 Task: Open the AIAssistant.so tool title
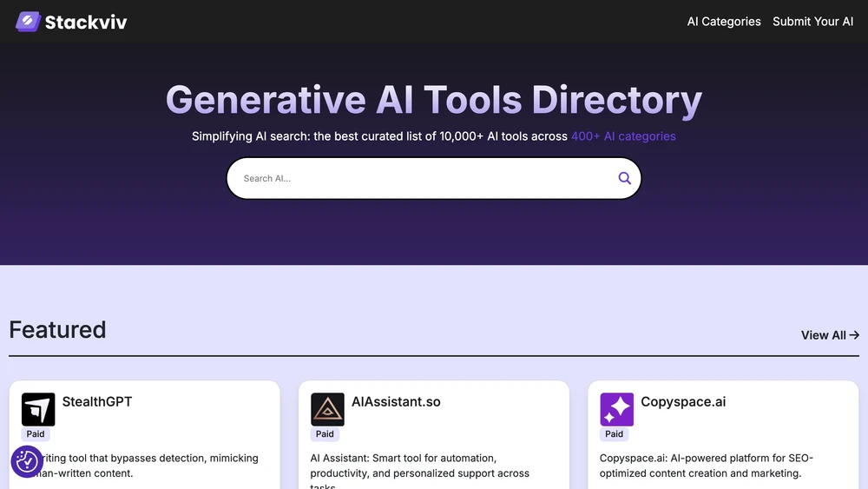click(x=396, y=401)
